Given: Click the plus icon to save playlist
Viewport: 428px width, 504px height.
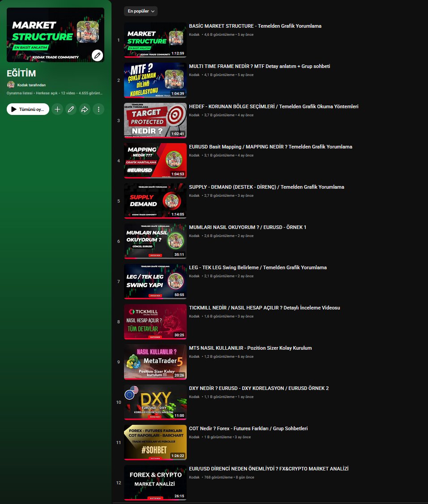Looking at the screenshot, I should (x=57, y=109).
